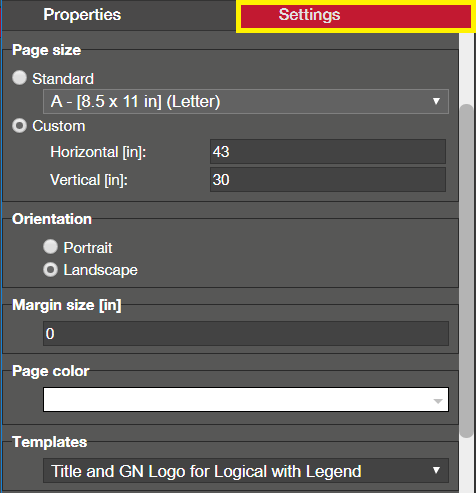Click the Horizontal size input field
476x493 pixels.
[x=328, y=152]
